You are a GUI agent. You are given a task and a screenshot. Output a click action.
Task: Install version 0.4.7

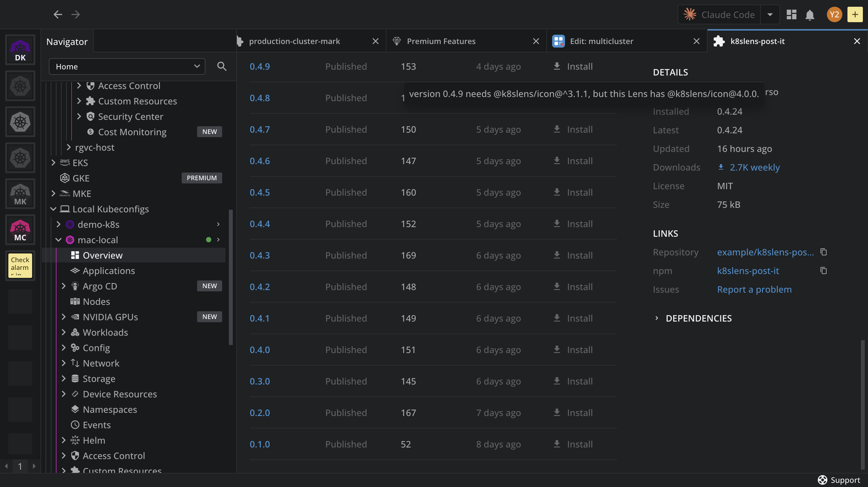(573, 129)
